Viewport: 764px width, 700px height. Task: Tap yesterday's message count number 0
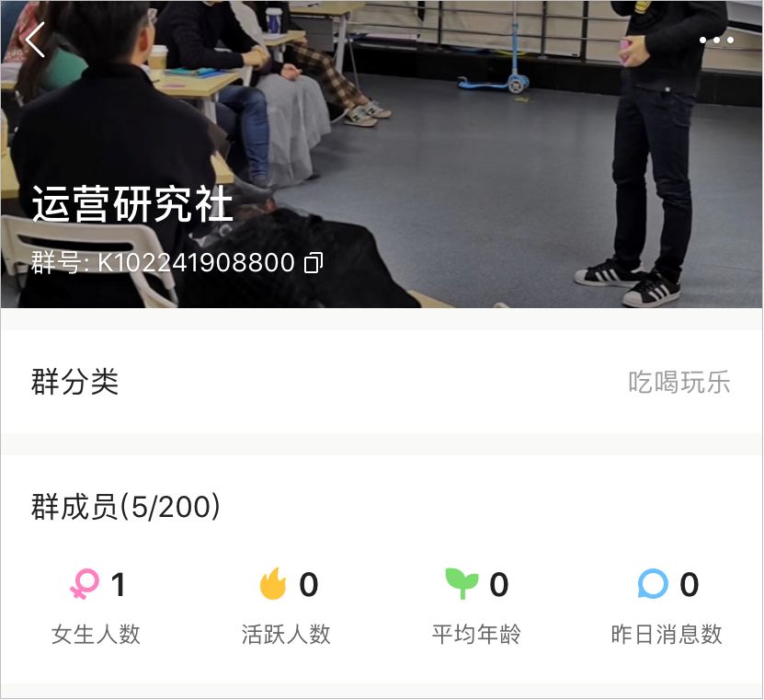[x=689, y=584]
